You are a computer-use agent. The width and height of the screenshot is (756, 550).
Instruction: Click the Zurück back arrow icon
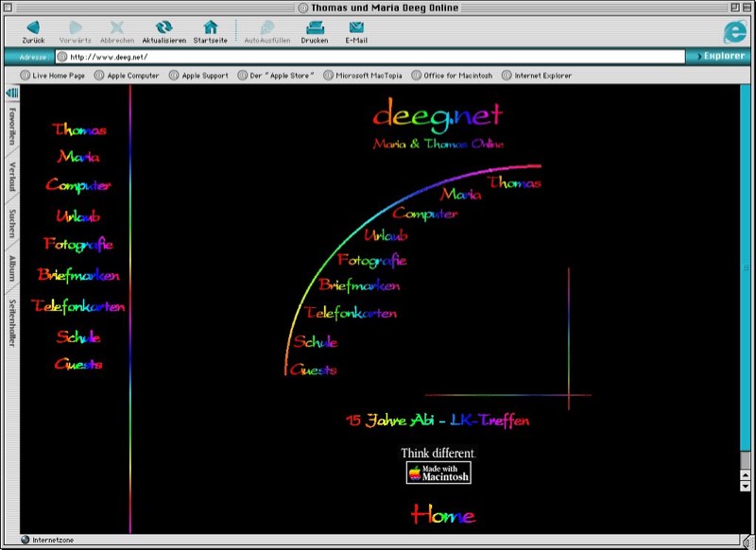[x=33, y=27]
